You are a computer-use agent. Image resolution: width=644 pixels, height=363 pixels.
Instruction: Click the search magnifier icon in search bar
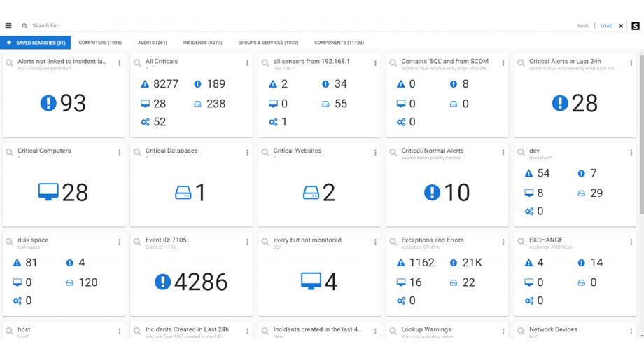[x=24, y=25]
